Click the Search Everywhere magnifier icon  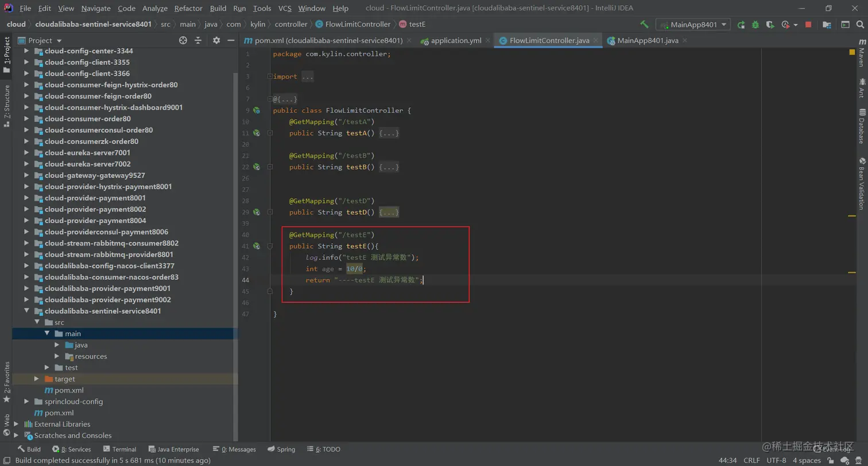click(859, 25)
